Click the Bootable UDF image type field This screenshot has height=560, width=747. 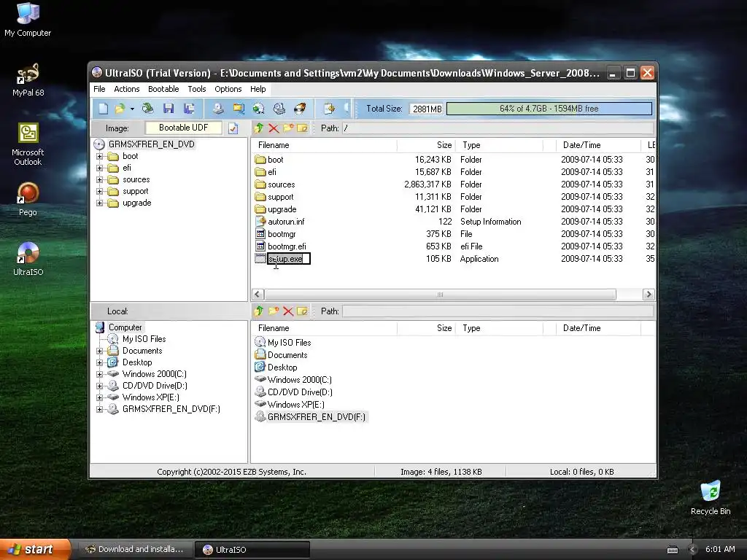183,128
